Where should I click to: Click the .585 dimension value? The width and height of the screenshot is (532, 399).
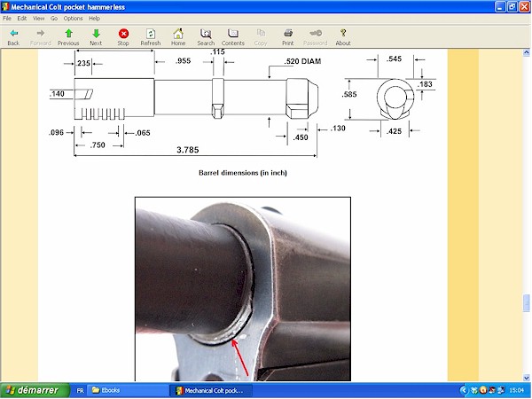click(x=349, y=94)
